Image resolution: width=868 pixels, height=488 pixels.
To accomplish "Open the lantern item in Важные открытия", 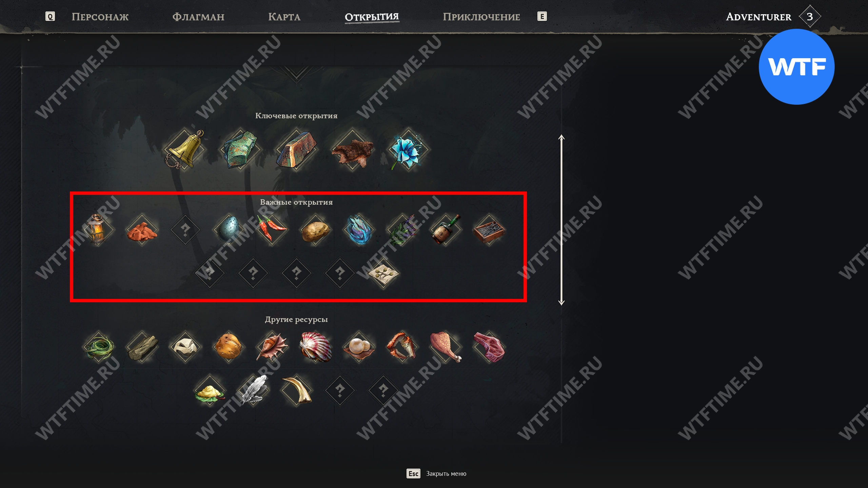I will [98, 229].
